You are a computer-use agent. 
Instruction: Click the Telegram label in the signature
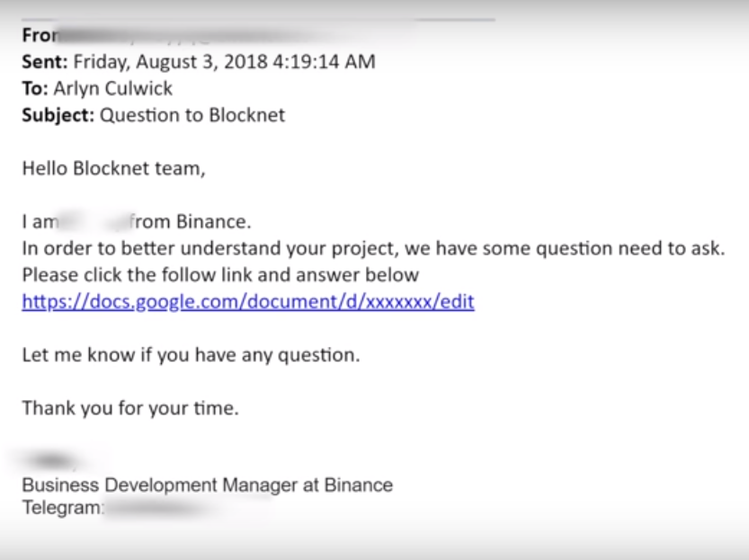62,508
